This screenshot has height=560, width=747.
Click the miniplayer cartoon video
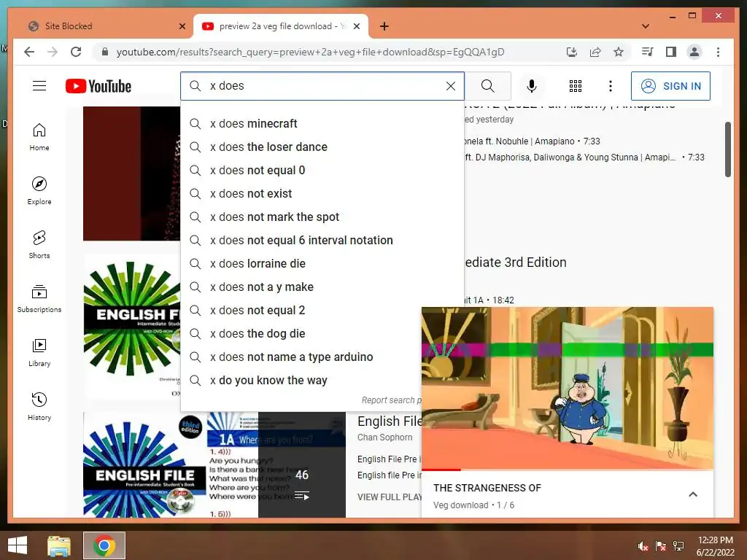point(568,388)
